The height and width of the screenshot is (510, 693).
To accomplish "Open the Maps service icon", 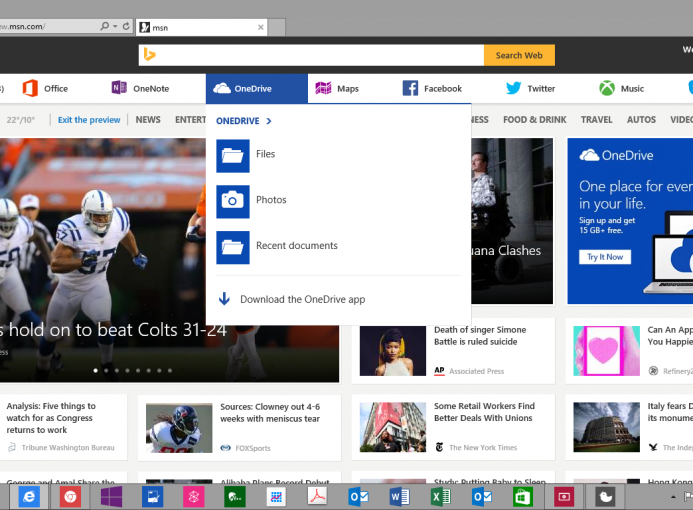I will click(323, 88).
